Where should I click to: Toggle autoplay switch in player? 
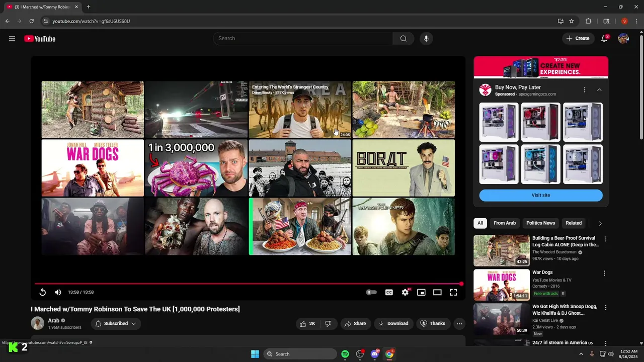tap(371, 292)
